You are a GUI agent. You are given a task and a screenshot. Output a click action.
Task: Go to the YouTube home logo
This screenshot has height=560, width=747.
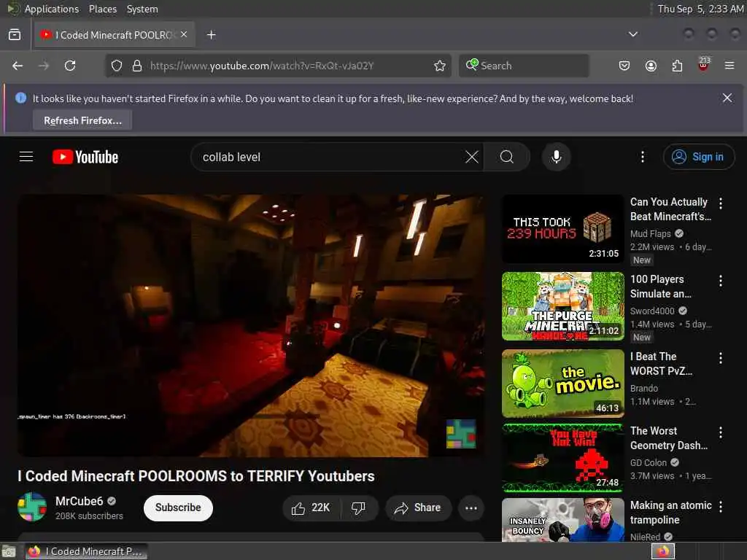pos(85,157)
